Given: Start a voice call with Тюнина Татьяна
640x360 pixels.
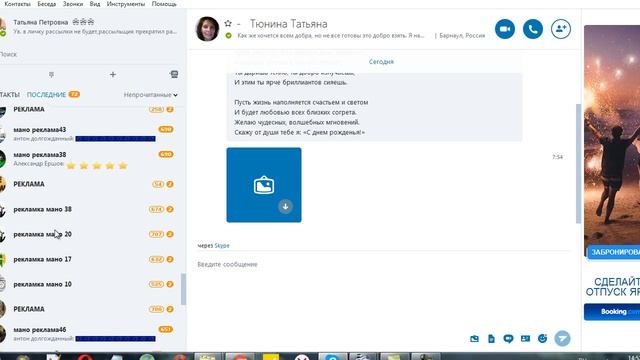Looking at the screenshot, I should pyautogui.click(x=533, y=29).
